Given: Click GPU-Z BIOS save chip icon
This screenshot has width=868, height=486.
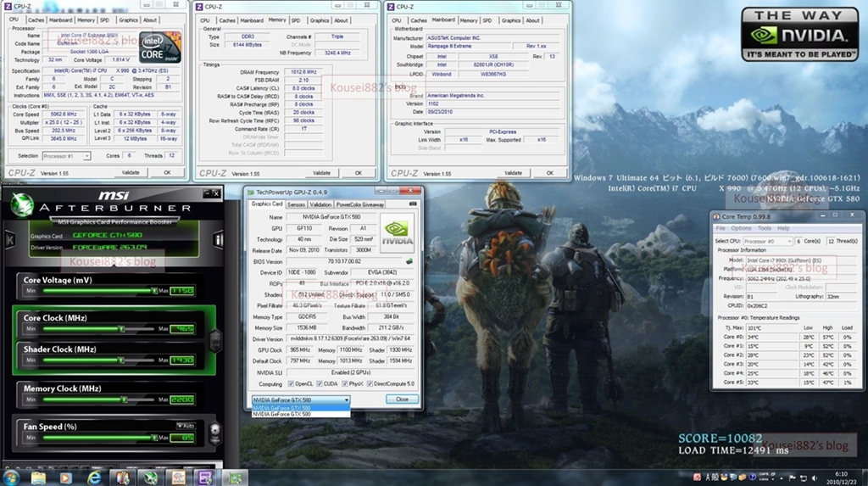Looking at the screenshot, I should pyautogui.click(x=409, y=261).
